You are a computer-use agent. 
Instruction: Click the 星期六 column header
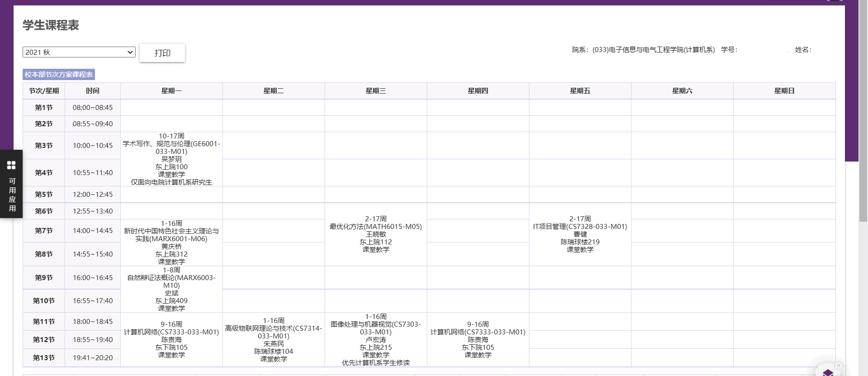[x=682, y=91]
